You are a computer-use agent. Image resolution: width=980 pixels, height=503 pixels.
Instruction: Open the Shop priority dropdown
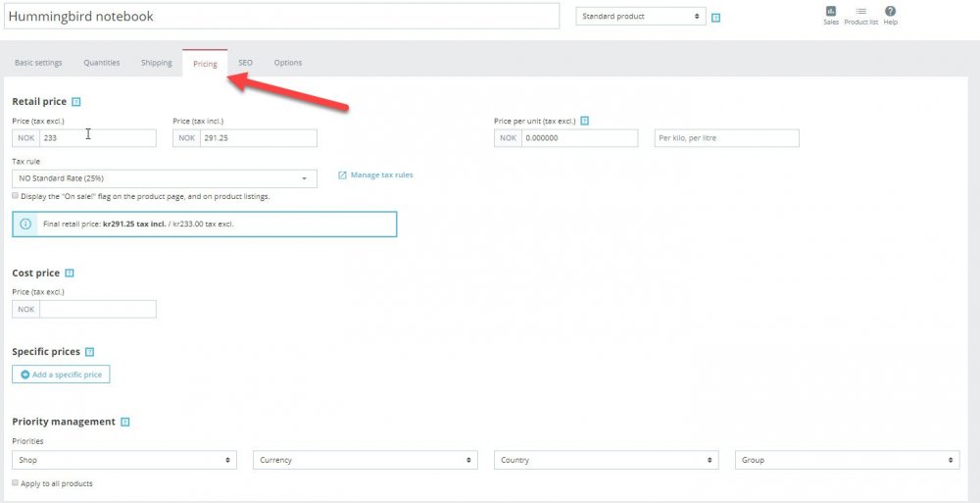coord(124,460)
